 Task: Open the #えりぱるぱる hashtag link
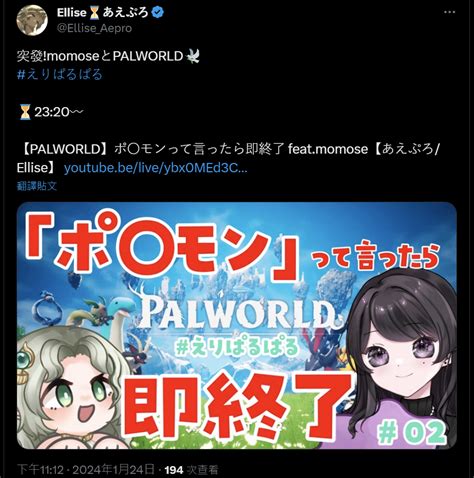pyautogui.click(x=60, y=74)
